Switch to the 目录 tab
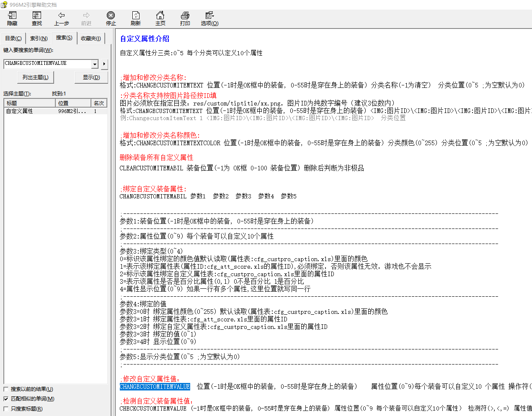Image resolution: width=532 pixels, height=416 pixels. [x=13, y=39]
